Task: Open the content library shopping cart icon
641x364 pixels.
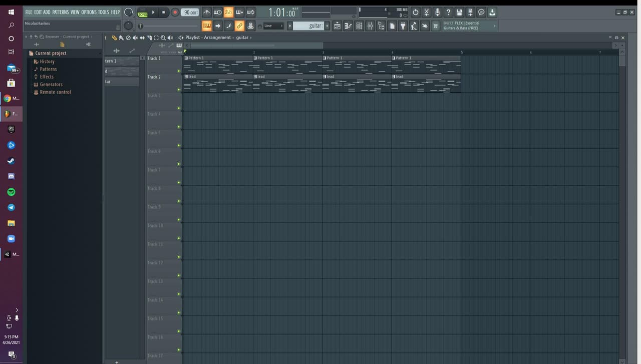Action: click(435, 26)
